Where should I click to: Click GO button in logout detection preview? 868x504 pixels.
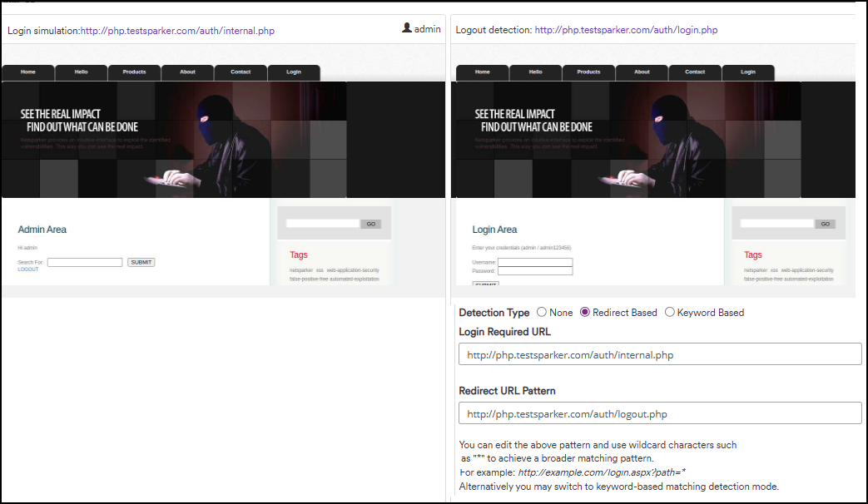point(826,224)
